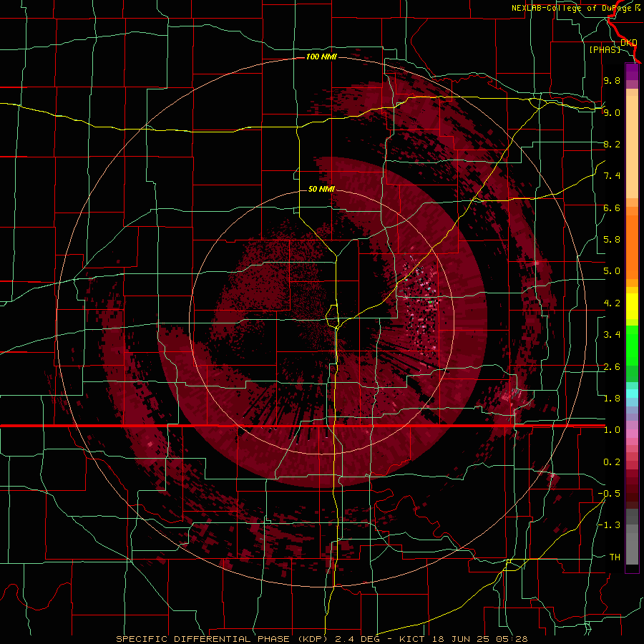
Task: Click the KICT station identifier in caption
Action: pos(413,639)
